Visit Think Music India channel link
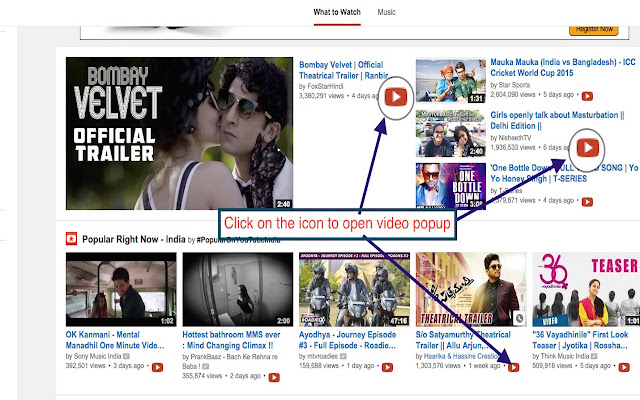640x400 pixels. [565, 356]
